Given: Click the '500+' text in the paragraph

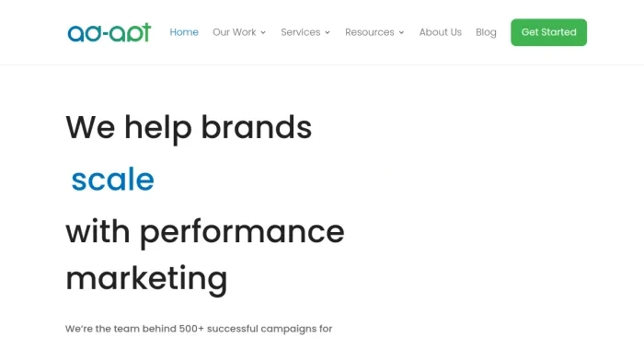Looking at the screenshot, I should [191, 329].
